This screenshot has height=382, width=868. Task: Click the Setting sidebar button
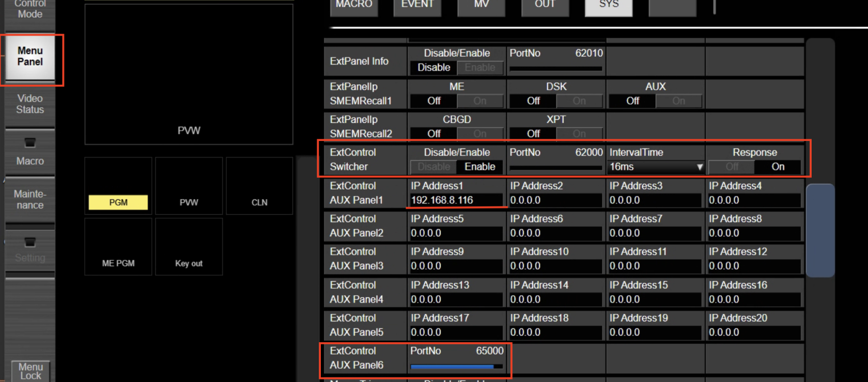[30, 251]
